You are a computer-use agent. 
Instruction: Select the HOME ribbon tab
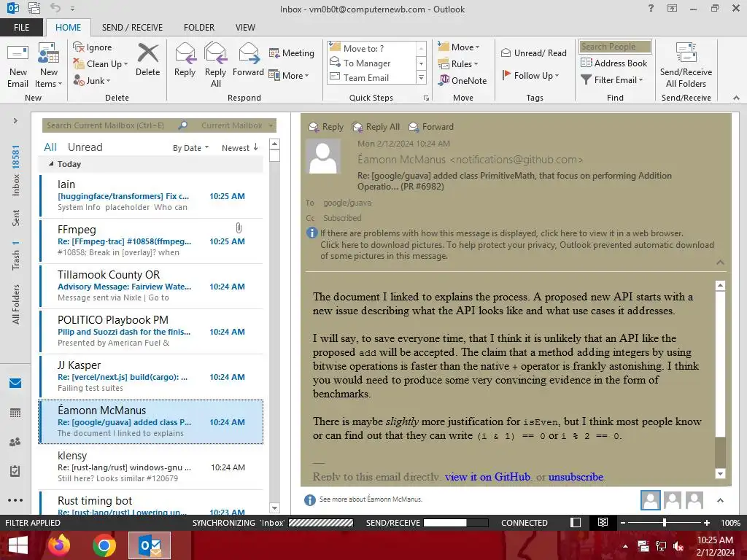tap(68, 27)
